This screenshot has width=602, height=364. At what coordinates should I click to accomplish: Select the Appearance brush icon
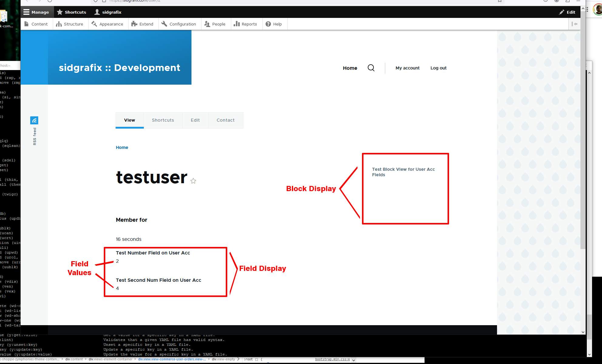pos(94,24)
